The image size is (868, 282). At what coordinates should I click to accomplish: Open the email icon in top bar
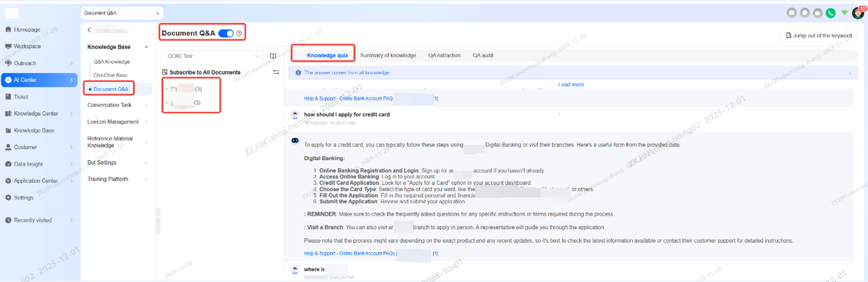791,12
